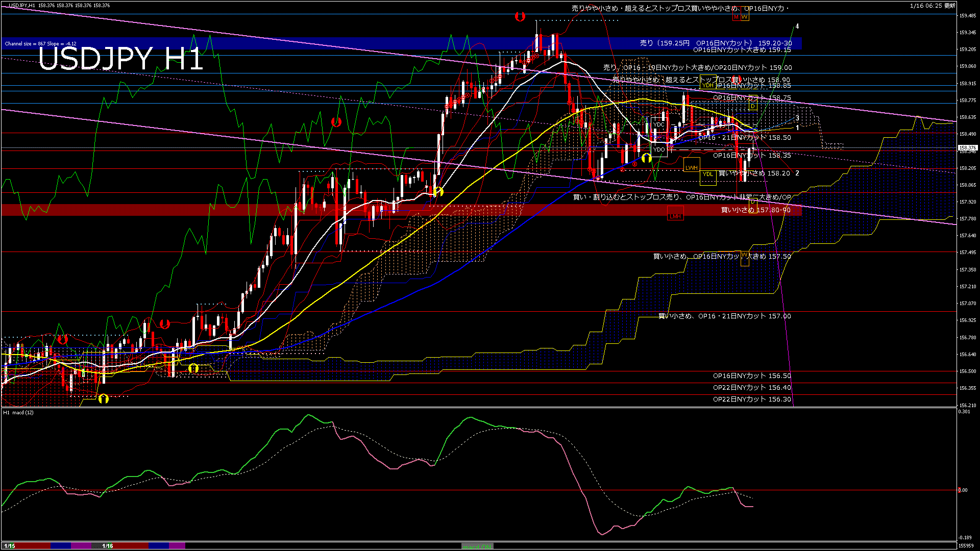980x551 pixels.
Task: Click yellow up-arrow signal at bottom-left low
Action: tap(103, 398)
